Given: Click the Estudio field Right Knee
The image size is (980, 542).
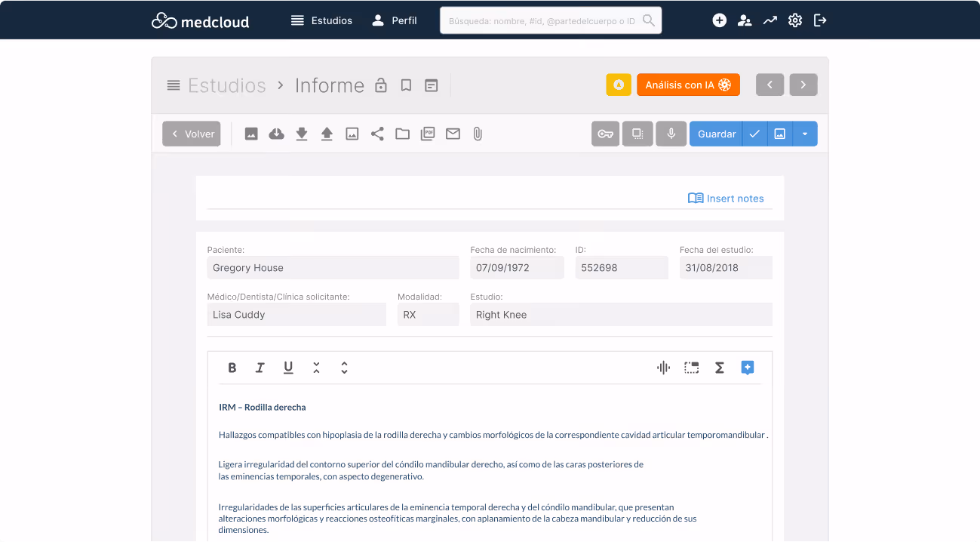Looking at the screenshot, I should pyautogui.click(x=621, y=315).
